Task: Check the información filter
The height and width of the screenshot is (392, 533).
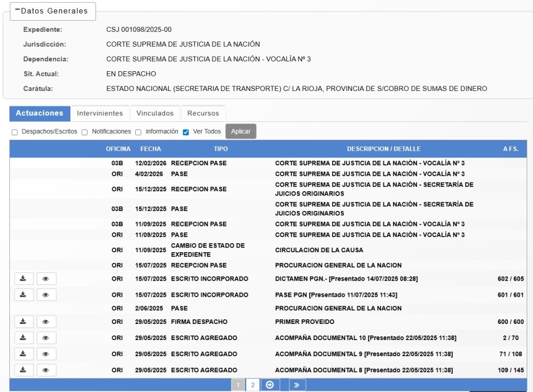Action: pyautogui.click(x=138, y=132)
